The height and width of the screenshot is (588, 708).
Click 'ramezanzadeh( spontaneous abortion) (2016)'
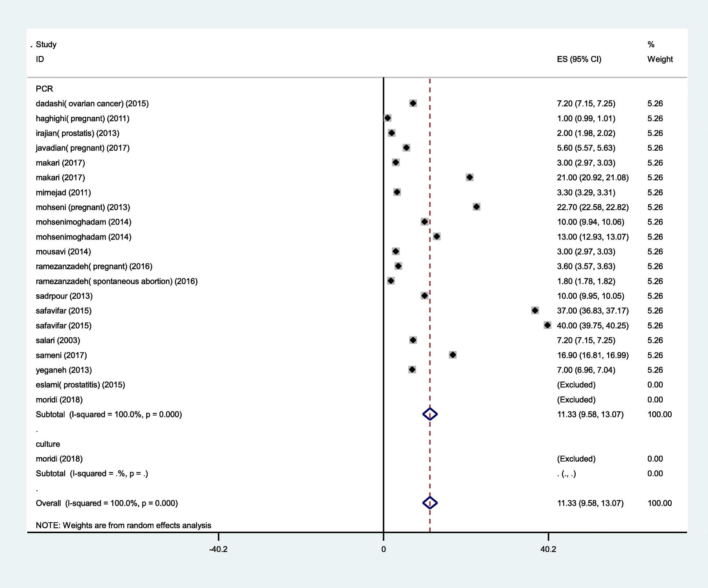117,281
